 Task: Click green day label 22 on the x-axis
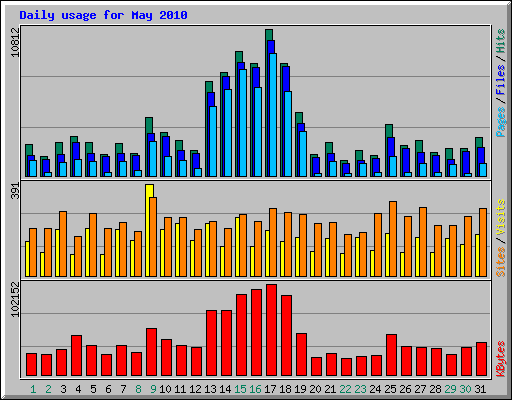(345, 389)
